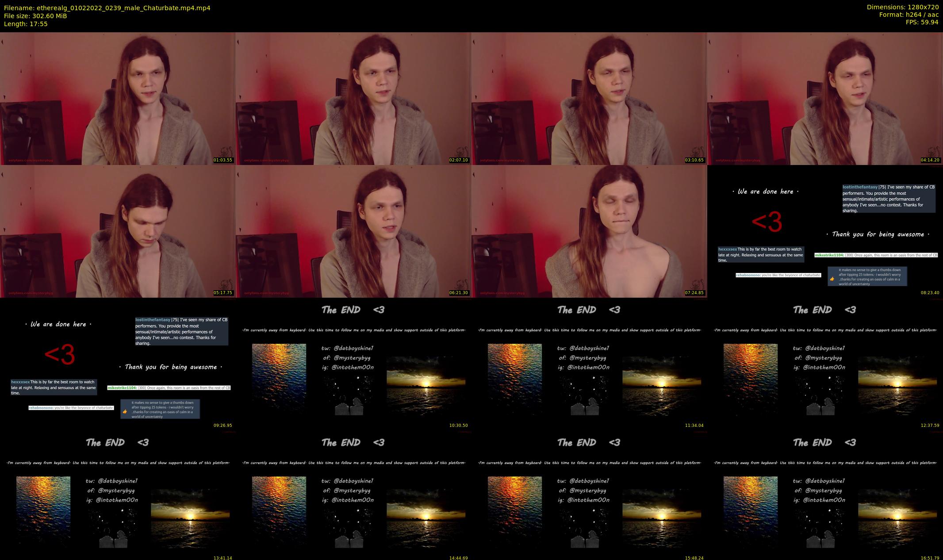Screen dimensions: 943x560
Task: Select the 05:17.75 thumbnail
Action: [x=118, y=231]
